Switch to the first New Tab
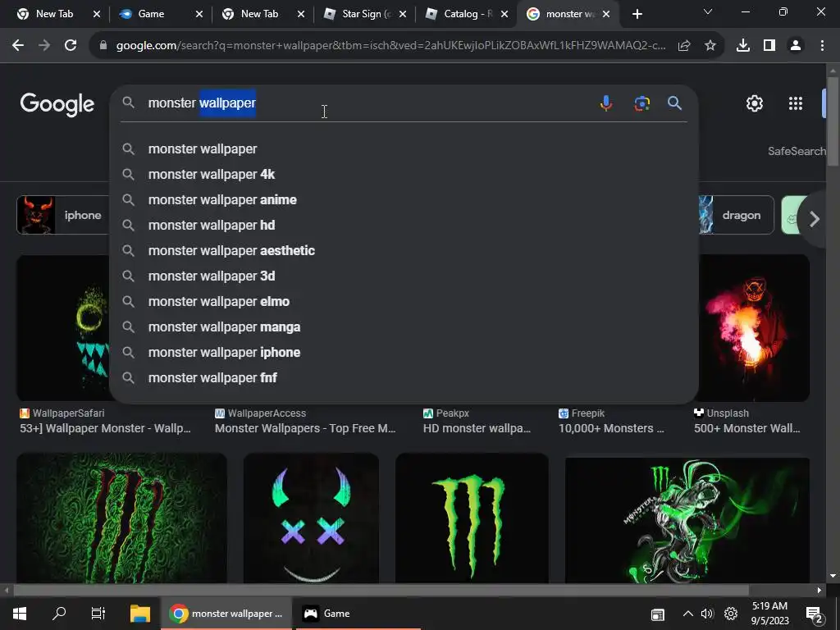This screenshot has height=630, width=840. (55, 14)
